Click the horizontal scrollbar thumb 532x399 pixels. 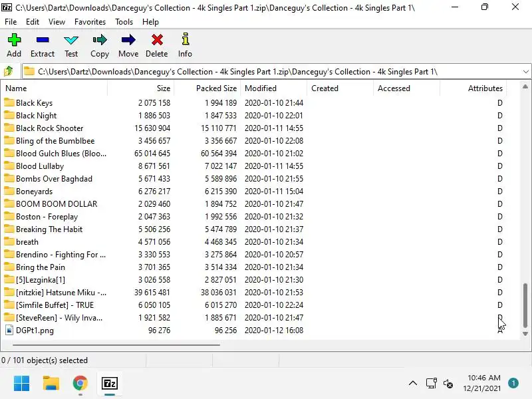click(116, 344)
